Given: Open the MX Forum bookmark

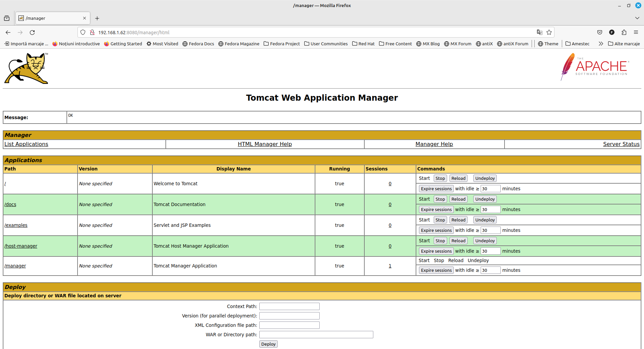Looking at the screenshot, I should [x=458, y=44].
